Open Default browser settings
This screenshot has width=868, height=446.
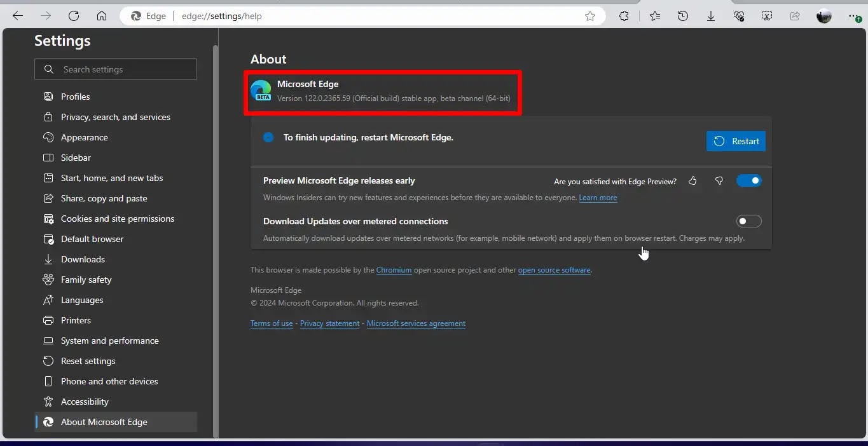(116, 239)
